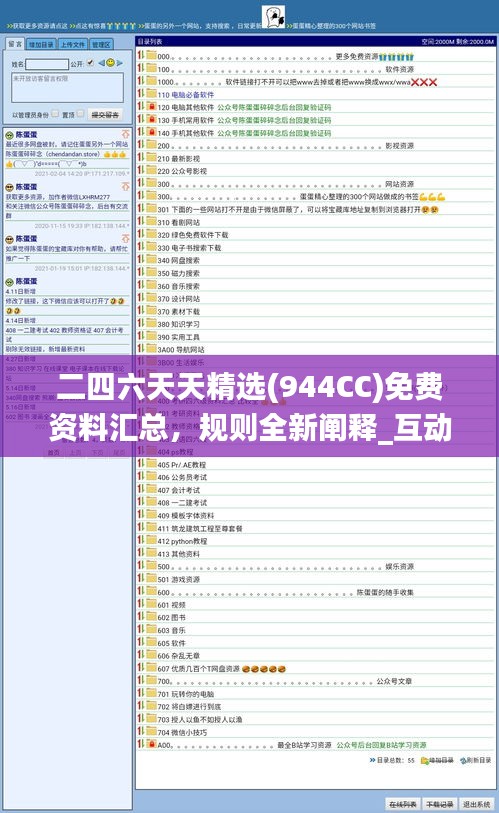499x813 pixels.
Task: Click the sort arrows icon for 310 看剧网站
Action: [x=141, y=221]
